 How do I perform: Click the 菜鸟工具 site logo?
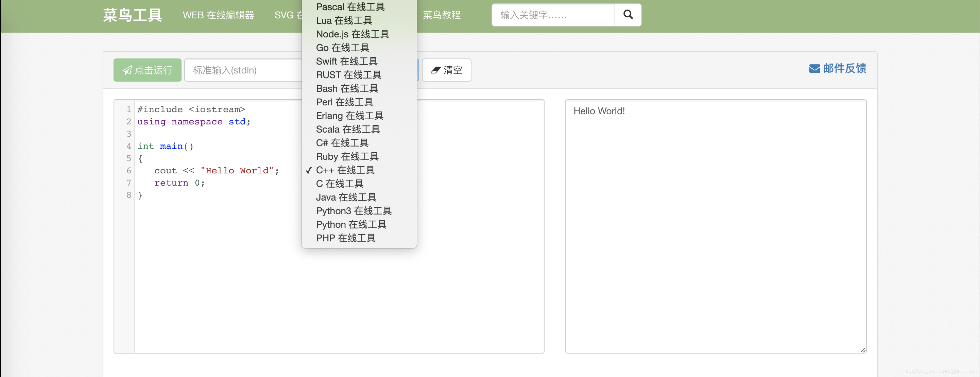[132, 15]
